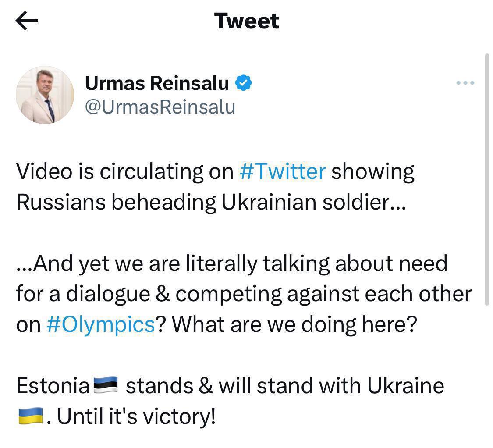493x448 pixels.
Task: Open the Urmas Reinsalu display name
Action: (x=156, y=83)
